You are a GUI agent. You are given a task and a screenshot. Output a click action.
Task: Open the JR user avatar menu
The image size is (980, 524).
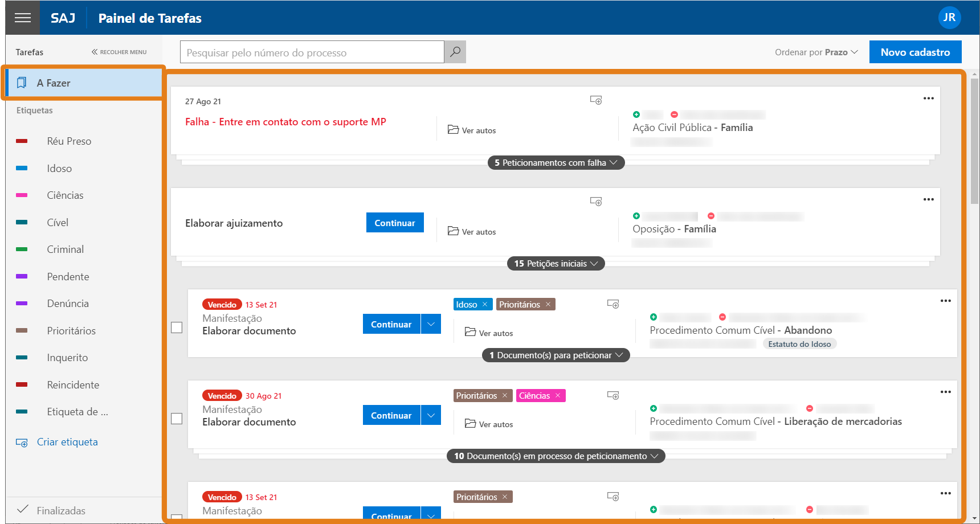tap(949, 18)
